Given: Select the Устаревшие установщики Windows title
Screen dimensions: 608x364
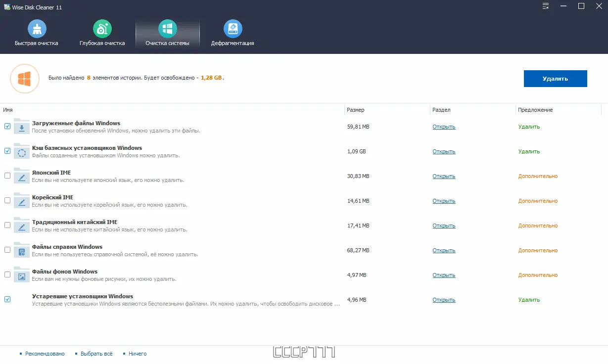Looking at the screenshot, I should (83, 296).
